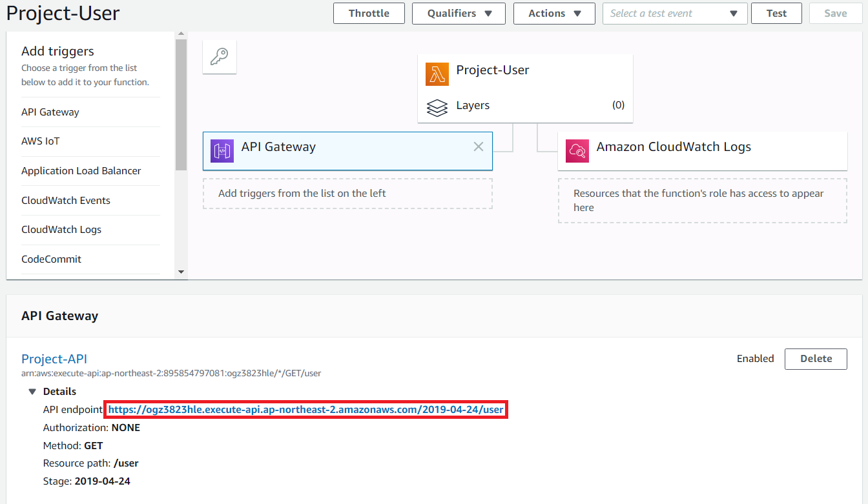Open the Project-API link
This screenshot has width=868, height=504.
(54, 359)
